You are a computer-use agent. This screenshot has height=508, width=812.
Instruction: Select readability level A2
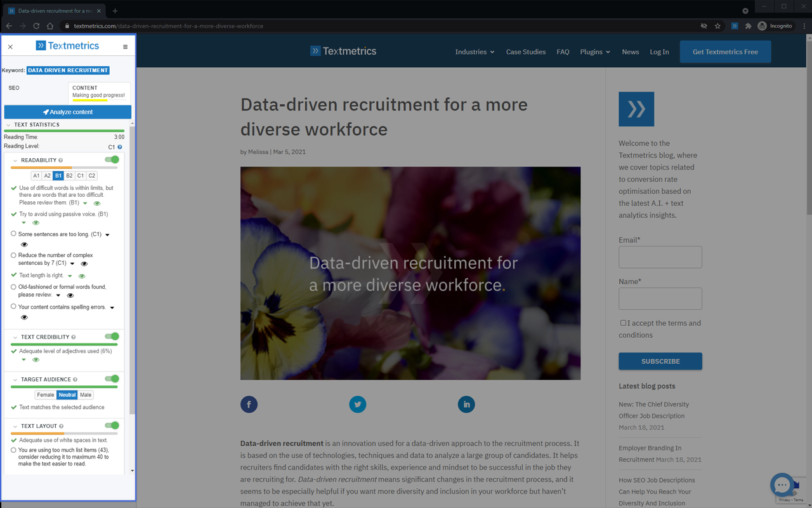pyautogui.click(x=47, y=176)
